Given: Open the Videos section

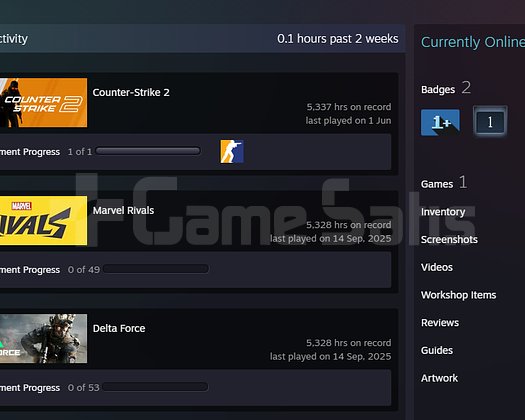Looking at the screenshot, I should (x=437, y=267).
